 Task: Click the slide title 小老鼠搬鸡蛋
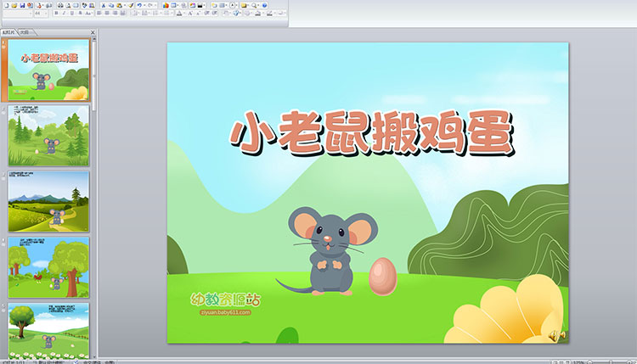[372, 133]
